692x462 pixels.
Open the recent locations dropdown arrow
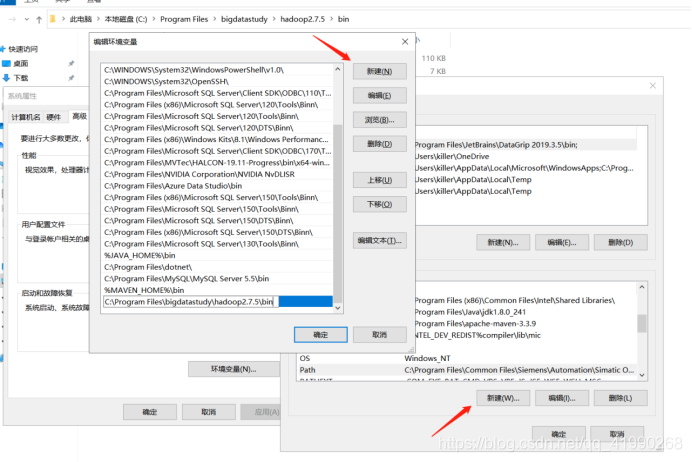[26, 19]
